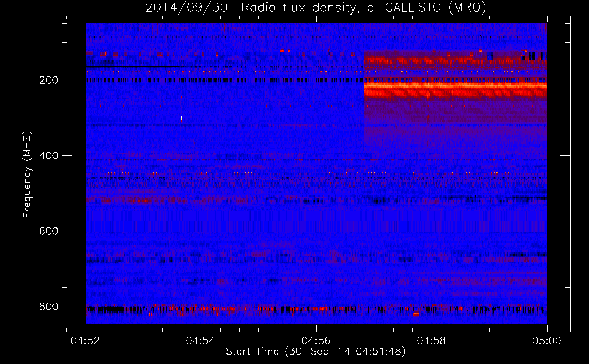Select the 400 frequency tick label
The image size is (589, 364).
point(48,156)
